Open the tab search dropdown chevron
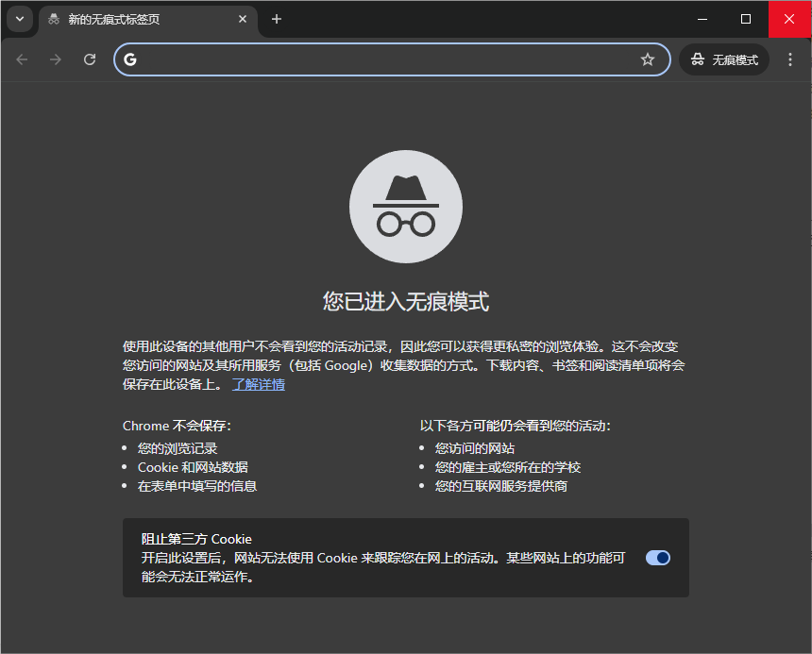Screen dimensions: 812x654 click(19, 19)
